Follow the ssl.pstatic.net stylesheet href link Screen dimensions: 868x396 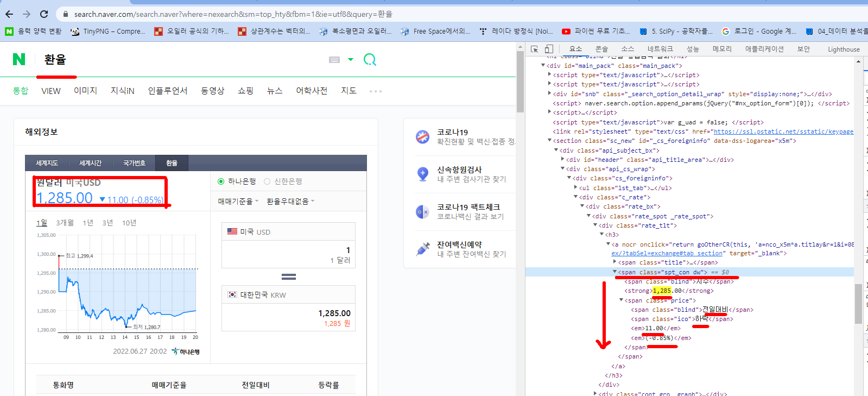(783, 131)
